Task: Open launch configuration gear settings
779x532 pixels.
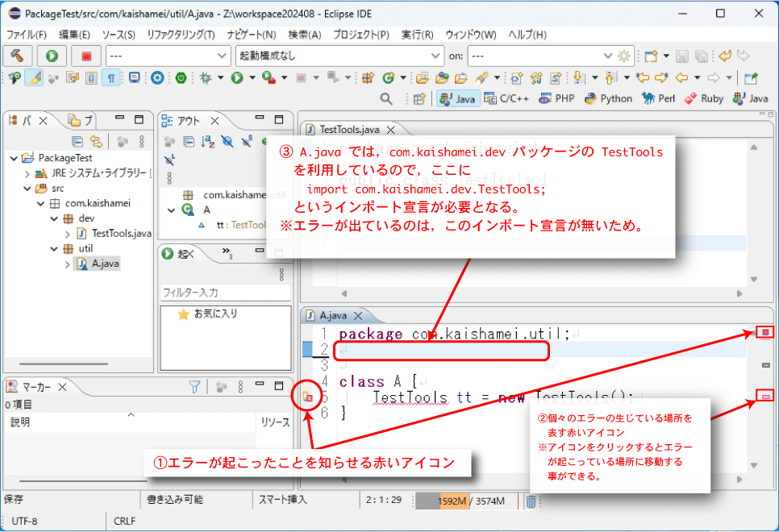Action: pos(624,56)
